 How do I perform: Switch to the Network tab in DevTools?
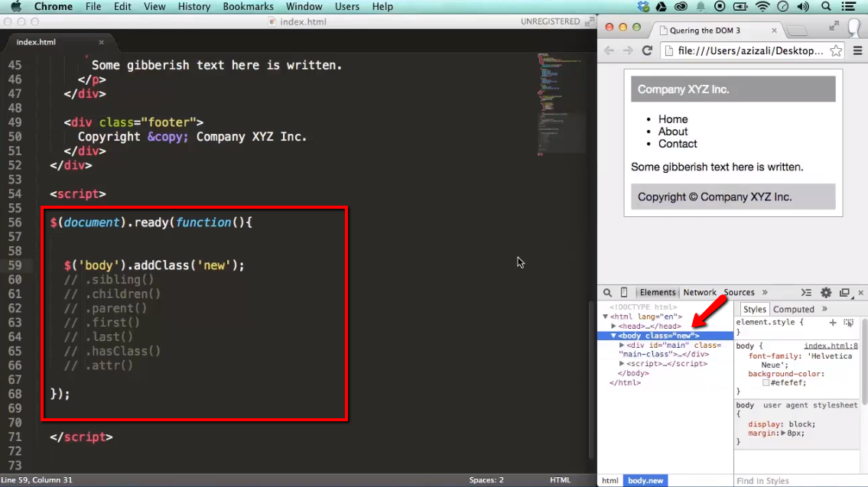tap(699, 293)
